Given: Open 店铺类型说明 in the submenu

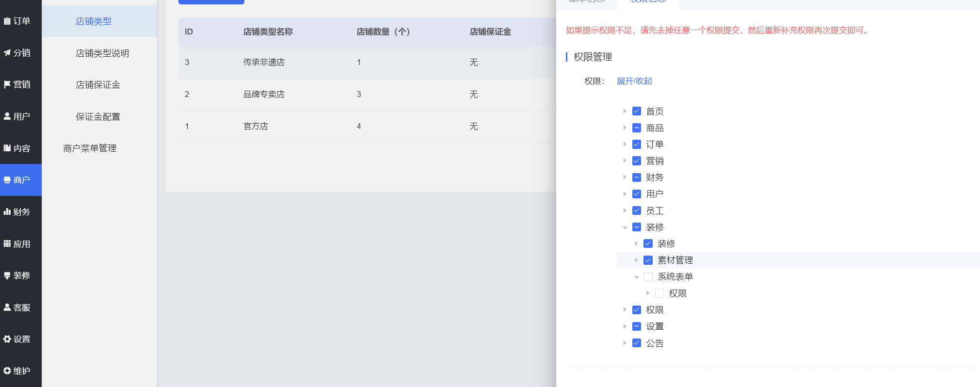Looking at the screenshot, I should click(102, 53).
